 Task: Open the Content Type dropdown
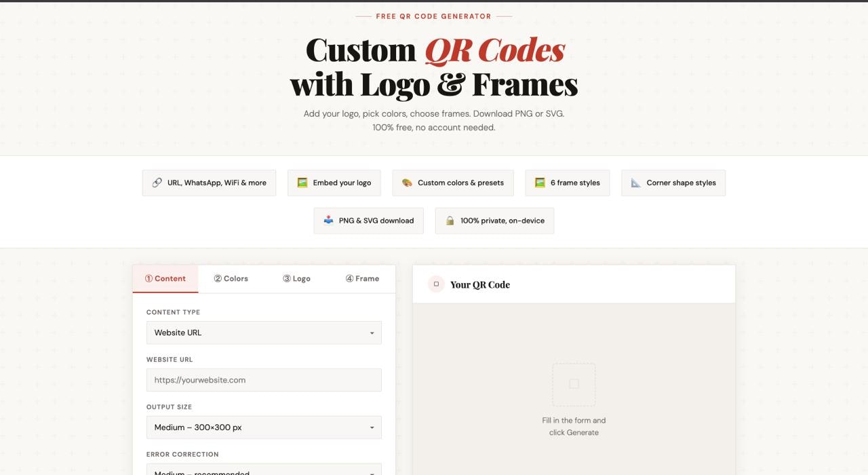pos(264,332)
